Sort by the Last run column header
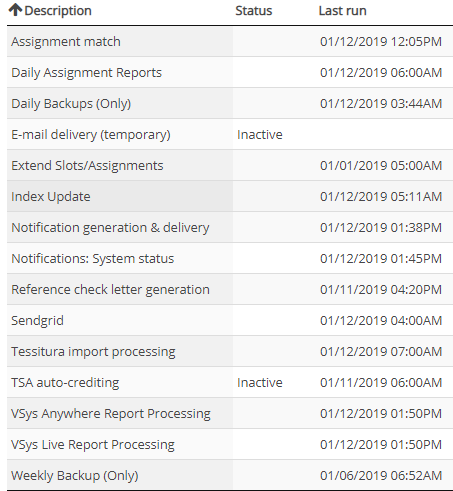The image size is (453, 491). tap(342, 11)
